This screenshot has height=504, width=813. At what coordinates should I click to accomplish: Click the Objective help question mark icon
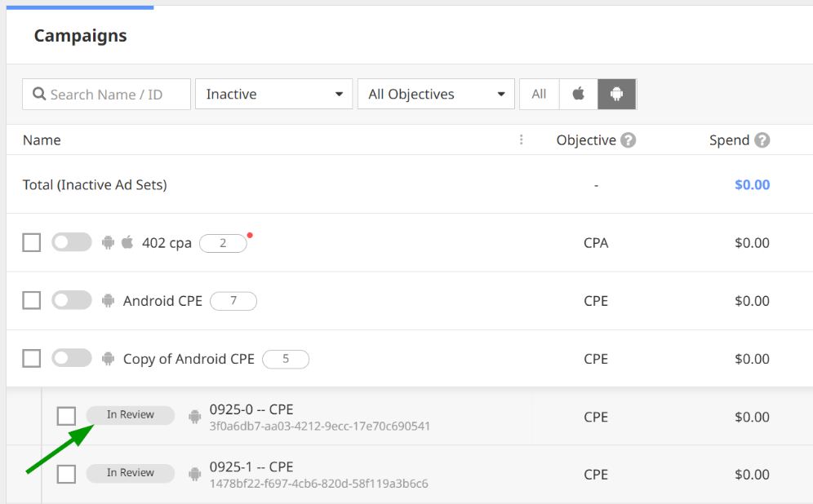628,140
